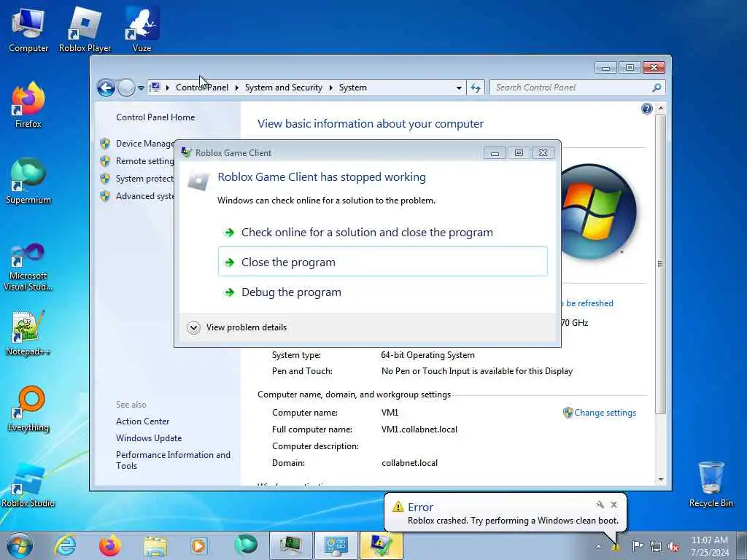Click the taskbar clock showing 11:07 AM
Screen dimensions: 747x560
(x=709, y=546)
